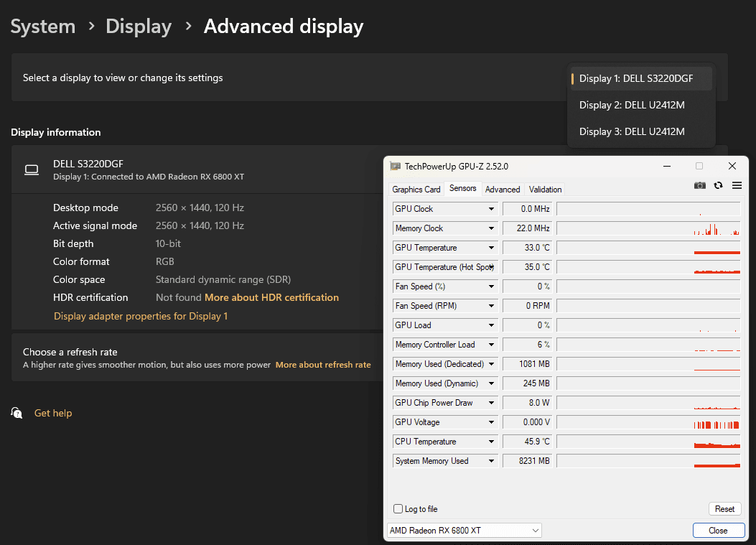The width and height of the screenshot is (756, 545).
Task: Select the Sensors tab
Action: (463, 188)
